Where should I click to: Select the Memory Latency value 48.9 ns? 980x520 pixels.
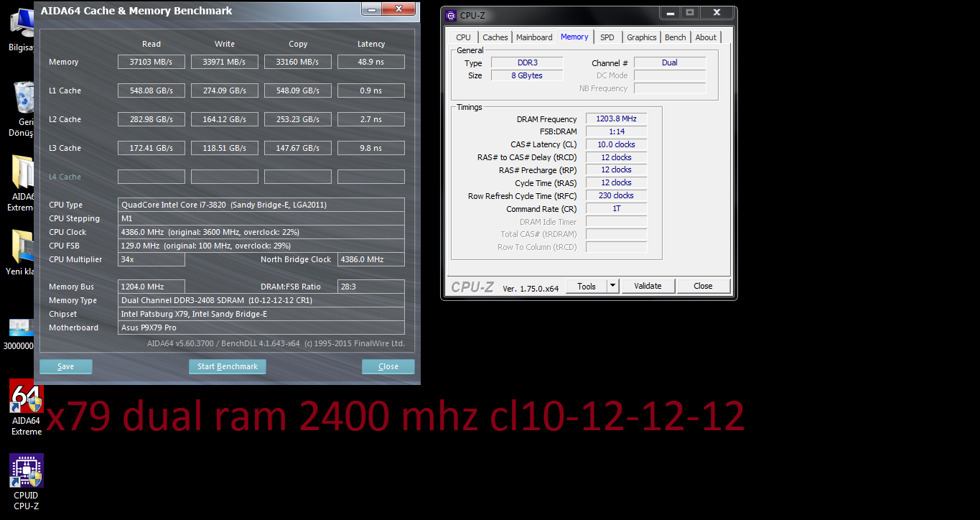click(371, 62)
